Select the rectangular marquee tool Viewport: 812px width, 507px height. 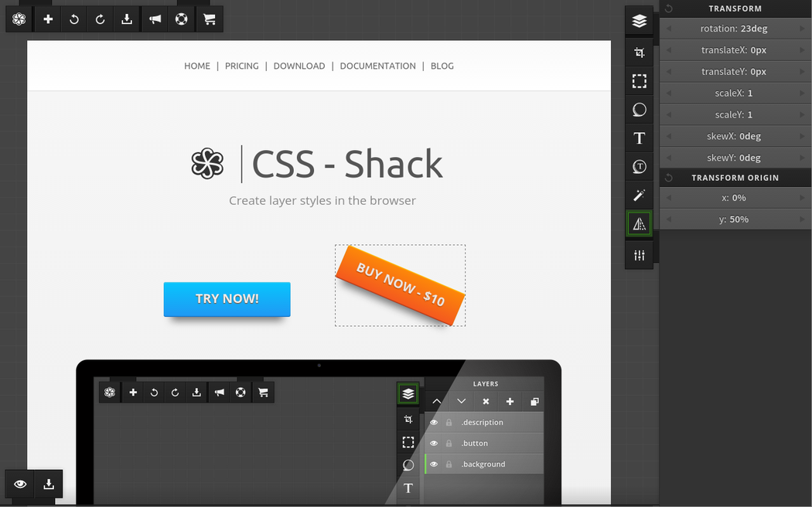639,81
